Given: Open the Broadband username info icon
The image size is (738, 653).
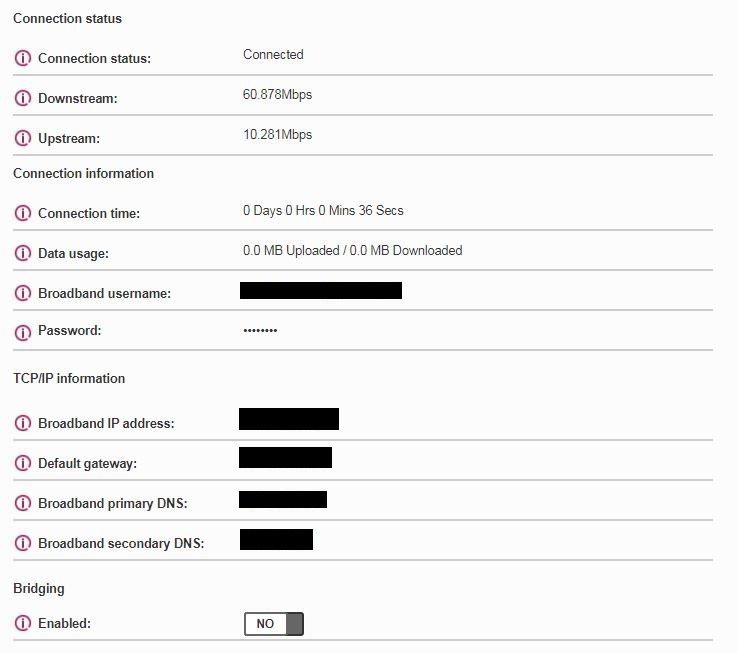Looking at the screenshot, I should 23,293.
